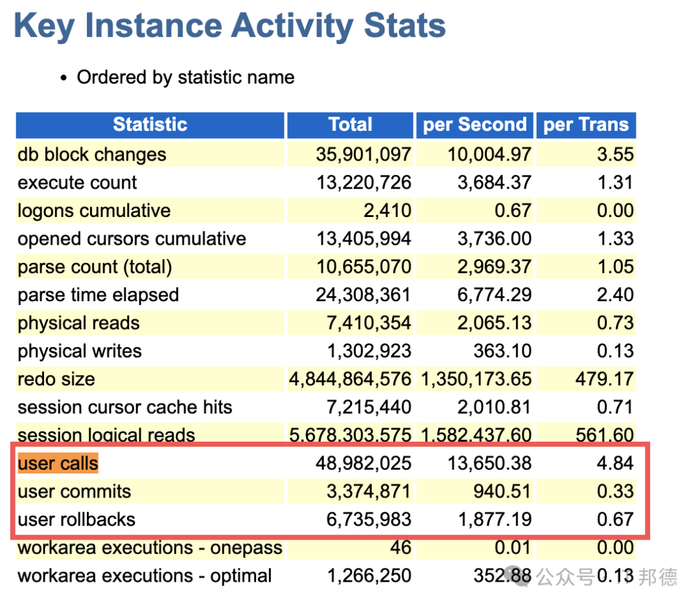
Task: Click total value 7,410,354
Action: tap(369, 323)
